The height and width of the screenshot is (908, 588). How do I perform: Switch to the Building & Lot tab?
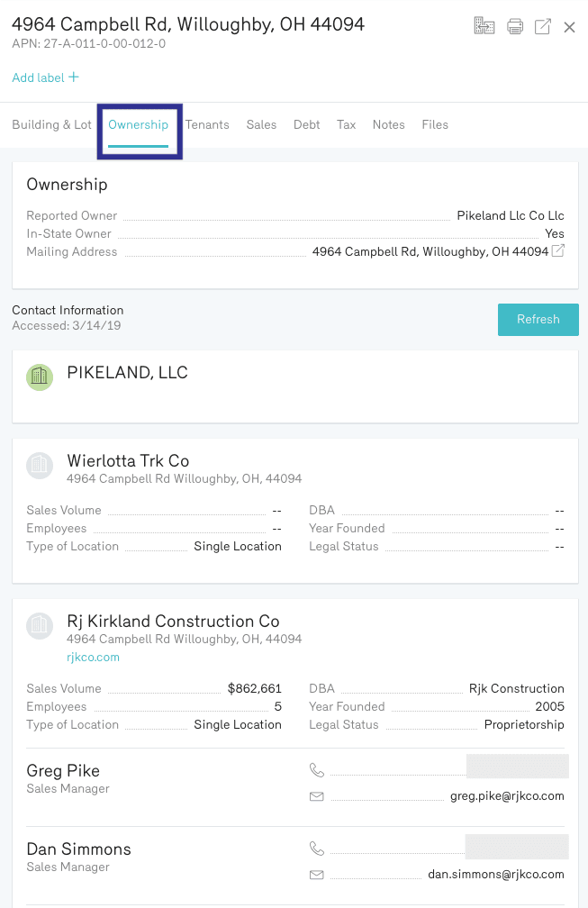tap(51, 125)
